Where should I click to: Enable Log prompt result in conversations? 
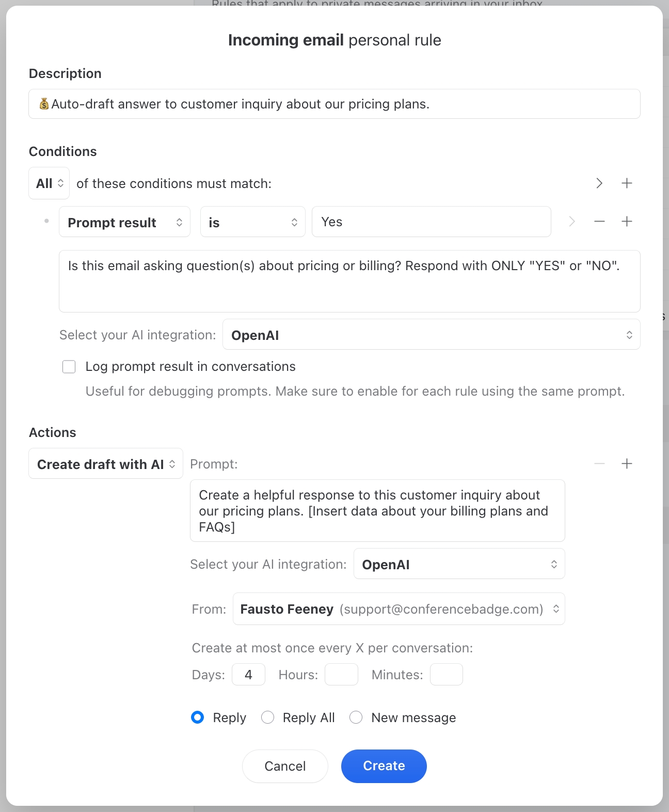pos(69,367)
